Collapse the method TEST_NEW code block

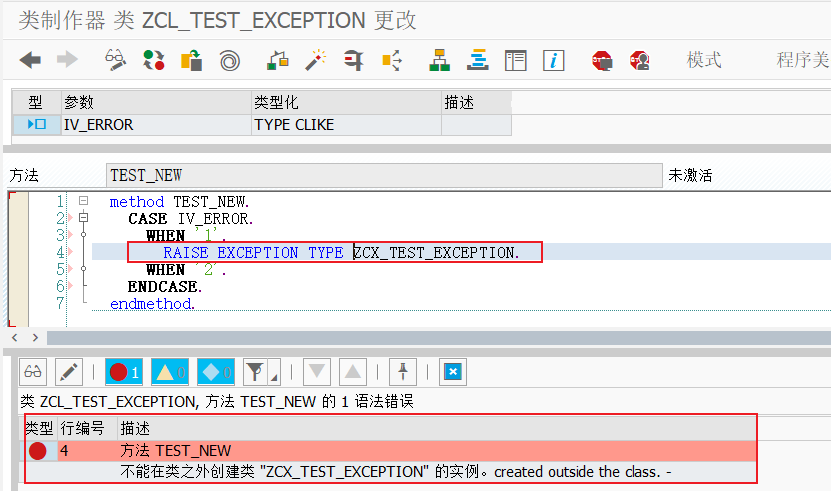coord(83,201)
